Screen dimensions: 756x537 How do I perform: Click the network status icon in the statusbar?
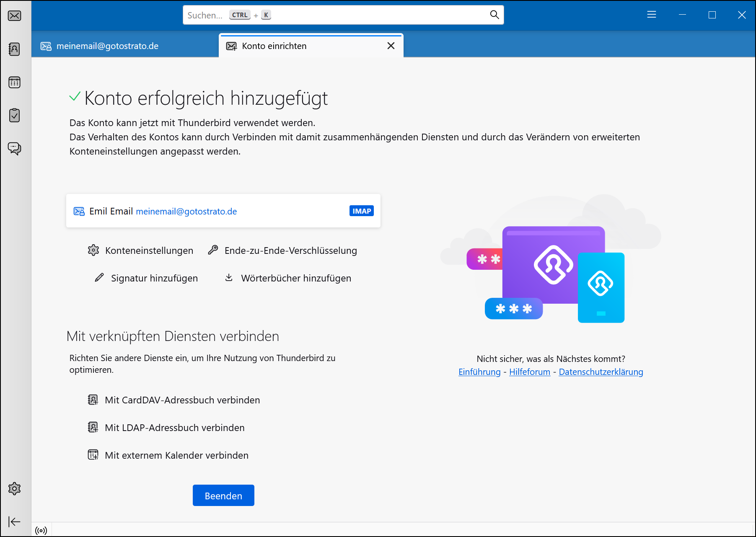tap(41, 530)
